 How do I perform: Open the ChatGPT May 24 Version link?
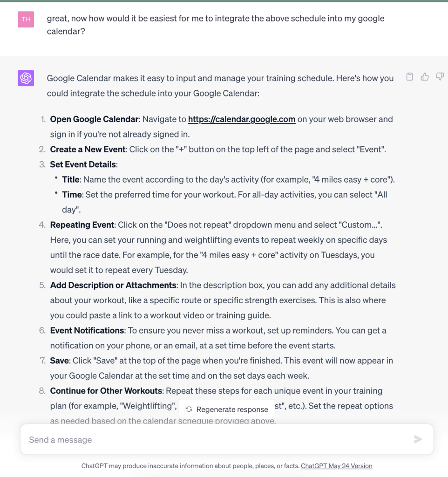tap(337, 466)
